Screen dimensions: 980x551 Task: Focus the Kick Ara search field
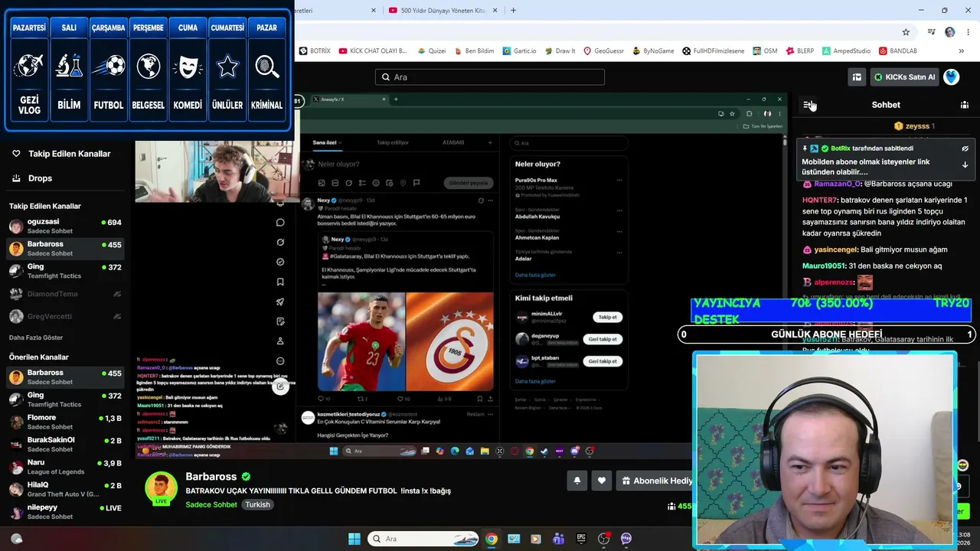[490, 77]
